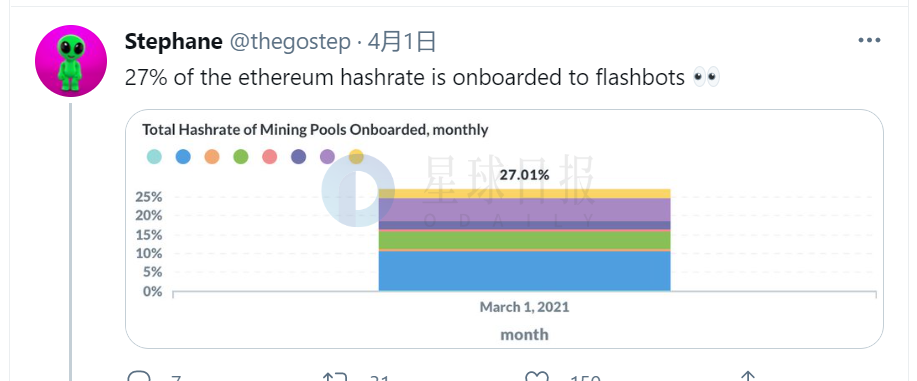Open the tweet date 4月1日
The image size is (917, 381).
pyautogui.click(x=402, y=42)
